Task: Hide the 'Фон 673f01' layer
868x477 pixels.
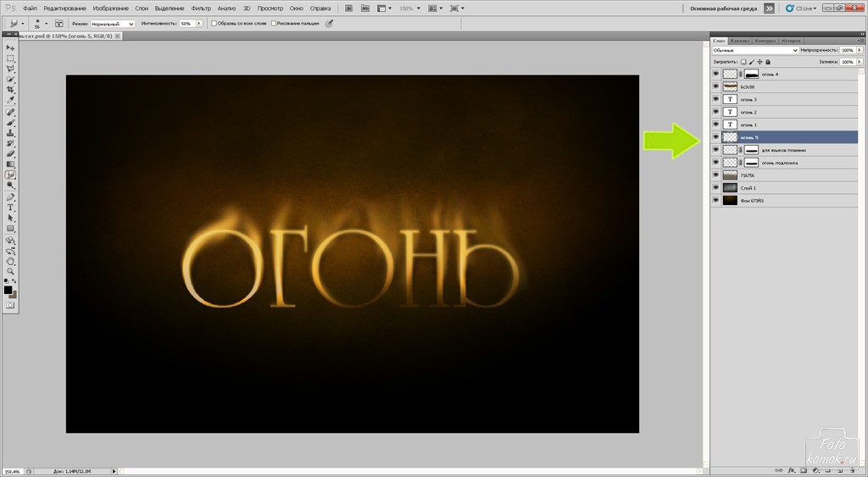Action: click(x=715, y=201)
